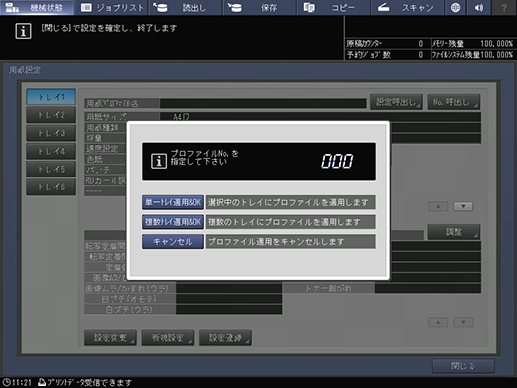Click the 白ブチ(ウラ) row
Viewport: 517px width, 388px height.
183,310
